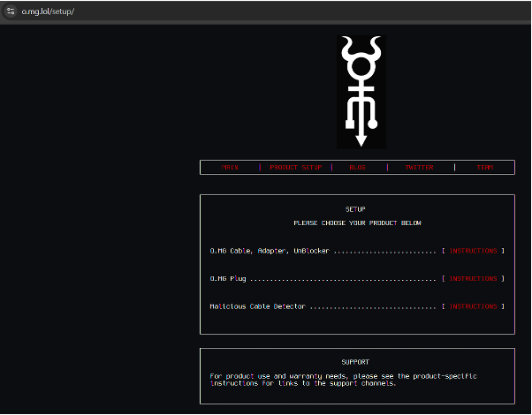
Task: Open the TWITTER navigation link
Action: (x=419, y=167)
